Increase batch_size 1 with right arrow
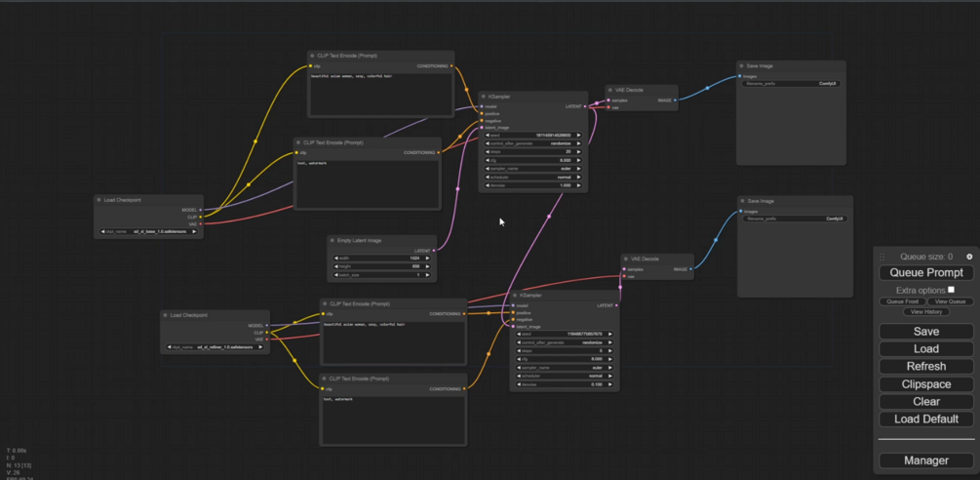The height and width of the screenshot is (480, 980). (x=427, y=275)
